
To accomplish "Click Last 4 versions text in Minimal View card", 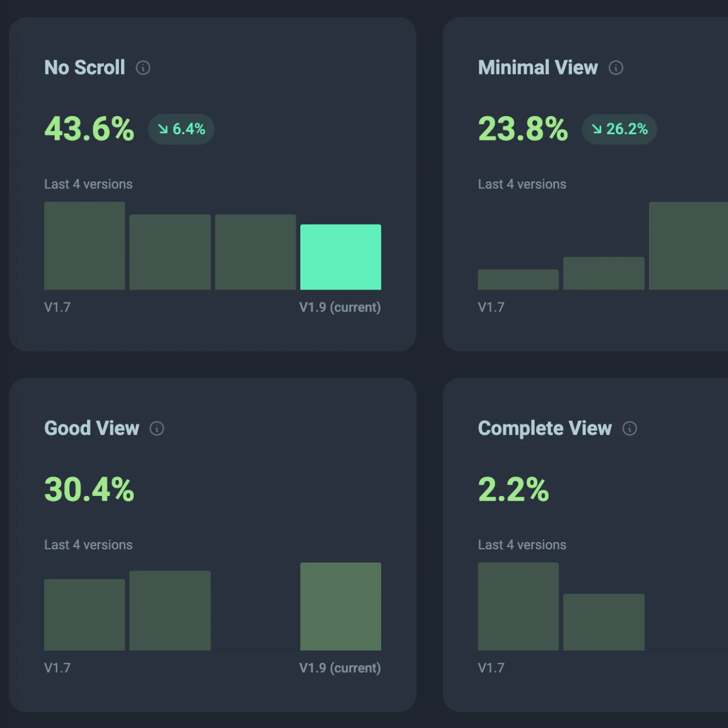I will tap(522, 184).
